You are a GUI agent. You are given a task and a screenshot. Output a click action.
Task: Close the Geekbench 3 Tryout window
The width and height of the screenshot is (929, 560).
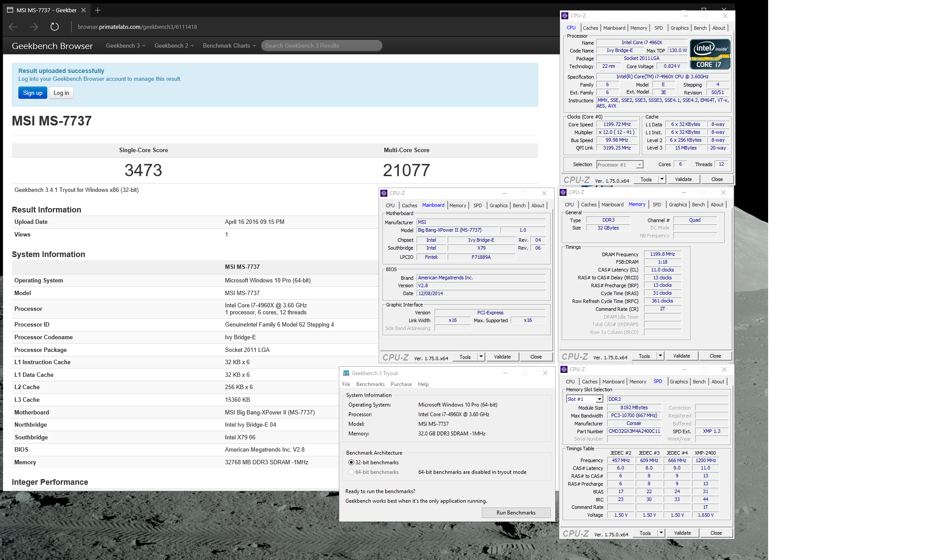coord(545,373)
